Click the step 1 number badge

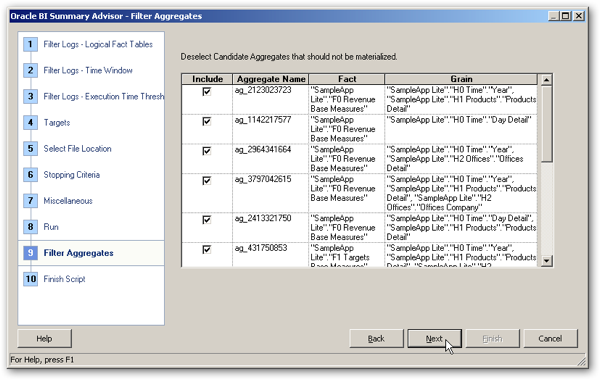click(x=31, y=44)
